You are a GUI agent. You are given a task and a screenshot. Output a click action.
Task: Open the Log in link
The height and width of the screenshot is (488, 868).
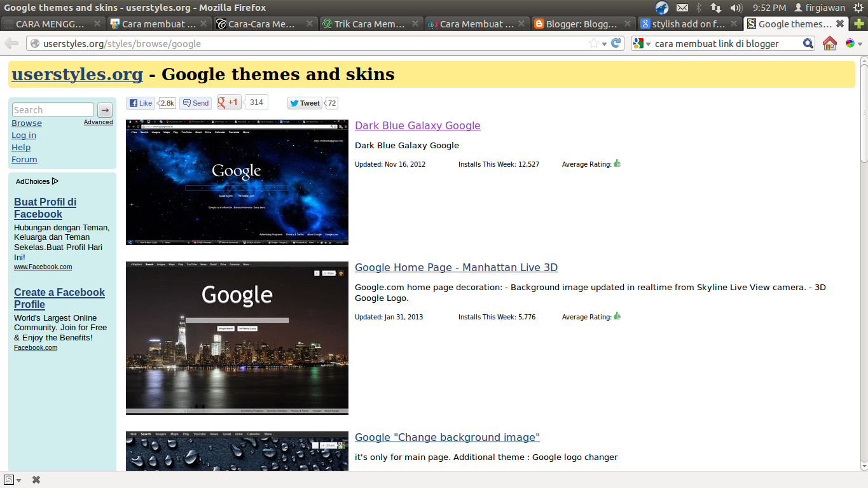(x=24, y=136)
